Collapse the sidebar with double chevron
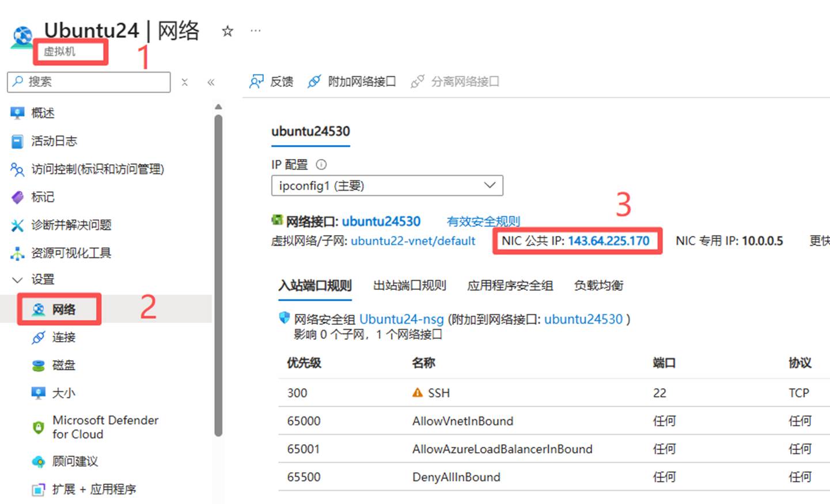The image size is (830, 504). click(211, 82)
